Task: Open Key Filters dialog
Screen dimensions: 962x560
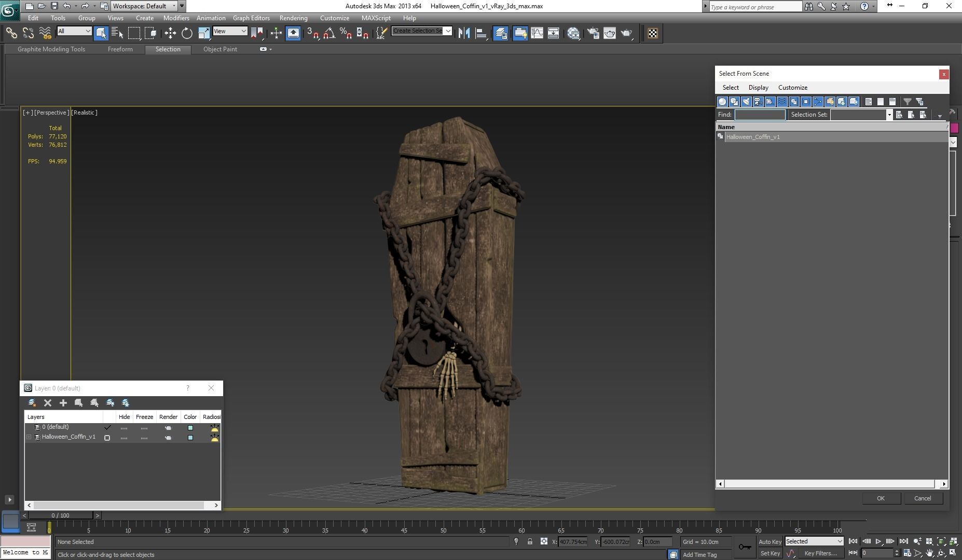Action: (820, 553)
